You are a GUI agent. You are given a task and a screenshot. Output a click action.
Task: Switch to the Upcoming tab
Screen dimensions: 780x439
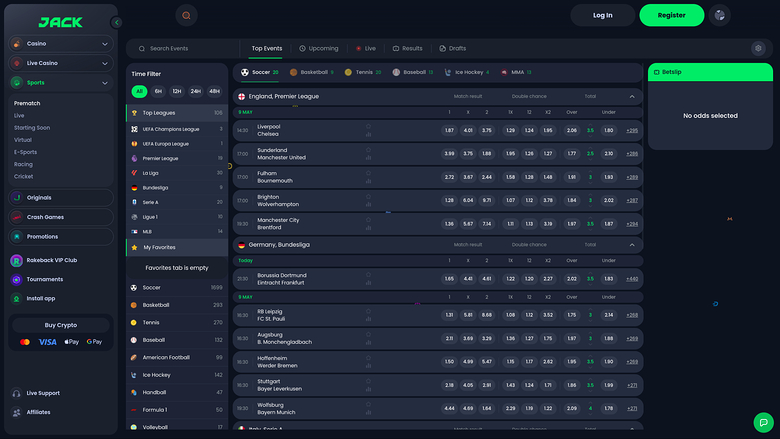pyautogui.click(x=319, y=49)
